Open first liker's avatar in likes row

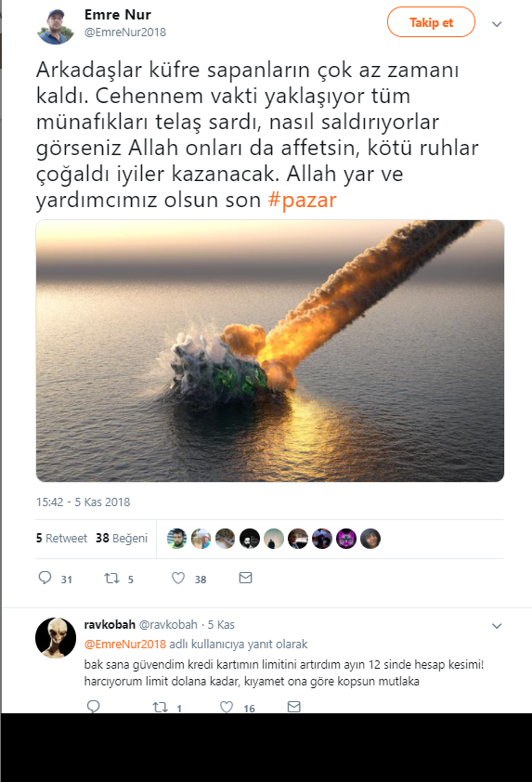(x=176, y=539)
